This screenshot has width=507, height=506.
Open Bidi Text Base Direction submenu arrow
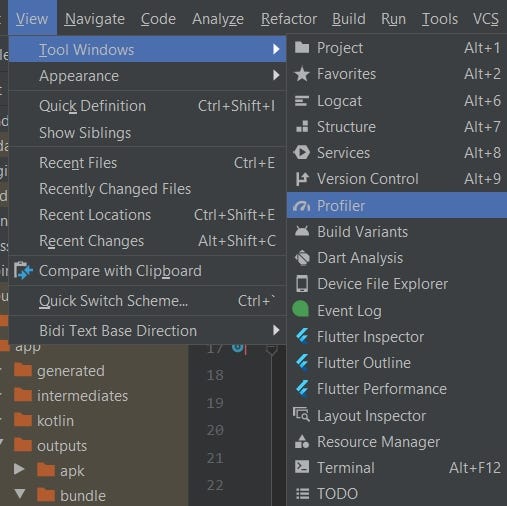[x=276, y=330]
